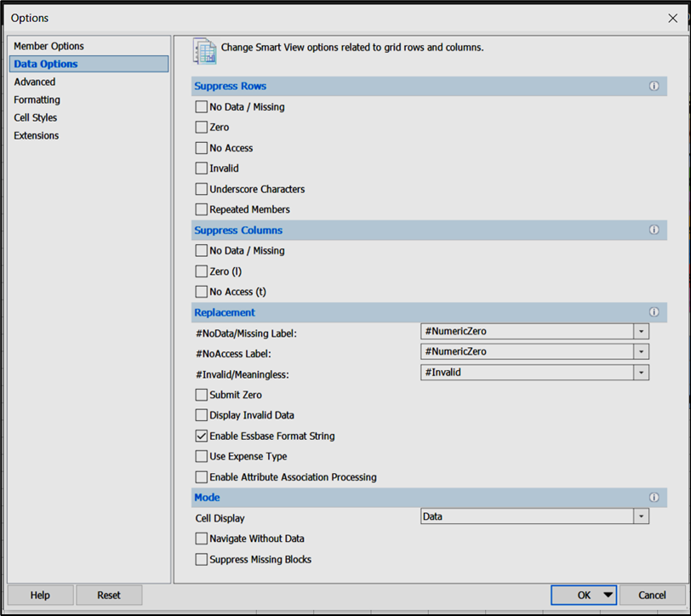Check Suppress Missing Blocks option
This screenshot has width=691, height=616.
(x=202, y=559)
